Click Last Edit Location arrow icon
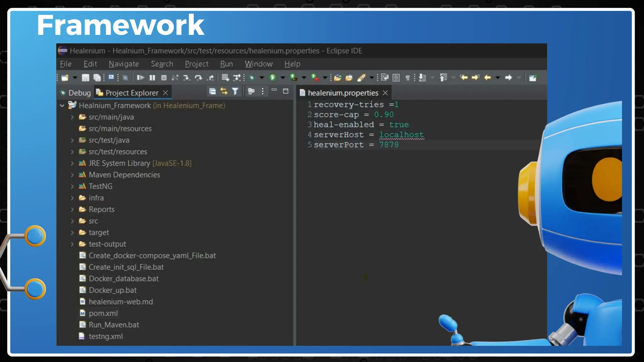Image resolution: width=644 pixels, height=362 pixels. point(464,77)
